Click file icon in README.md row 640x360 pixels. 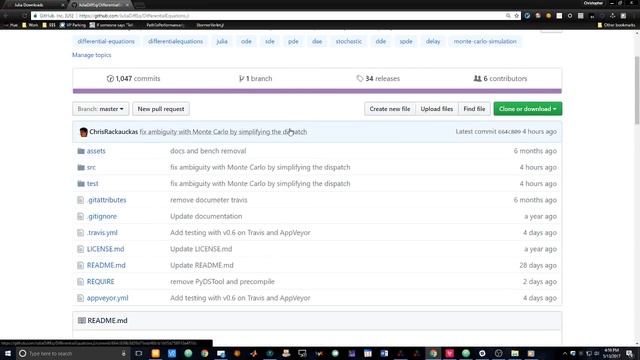point(80,265)
